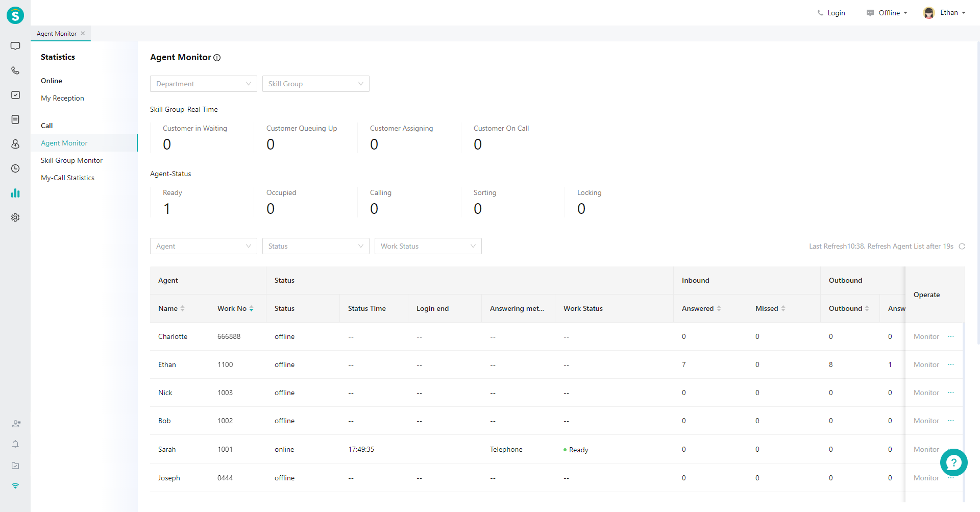Click the inbox task icon above wifi icon

(x=15, y=466)
